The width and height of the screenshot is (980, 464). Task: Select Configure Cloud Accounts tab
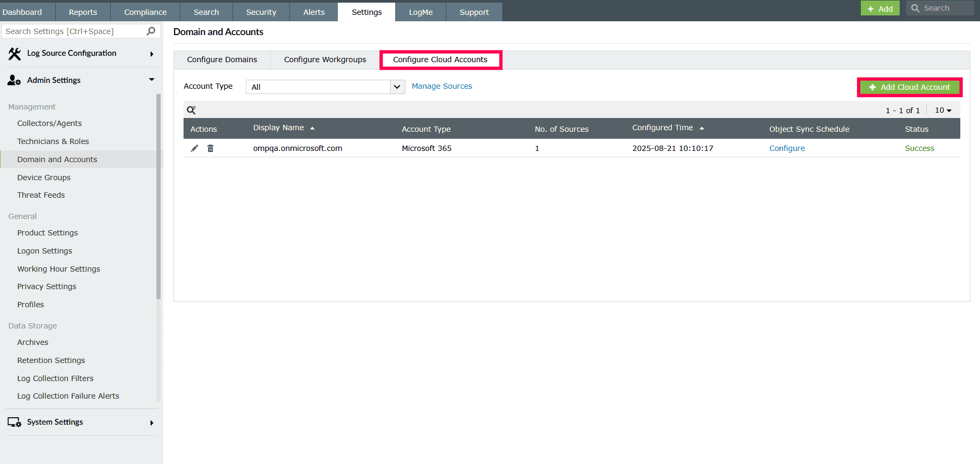coord(440,60)
